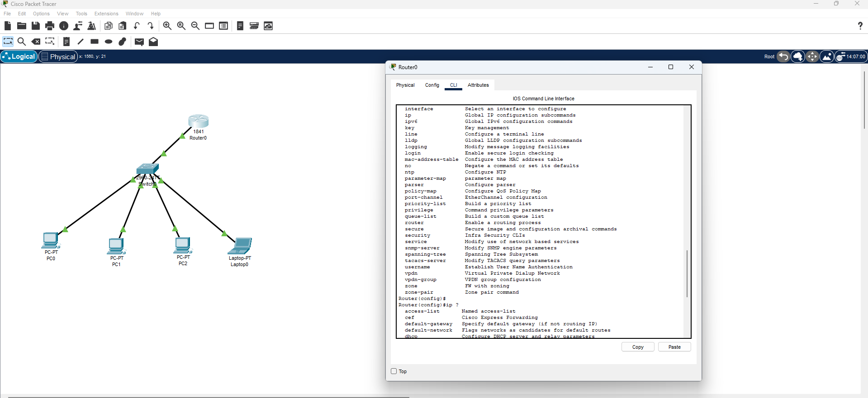
Task: Select the Draw Freeform tool
Action: pyautogui.click(x=123, y=42)
